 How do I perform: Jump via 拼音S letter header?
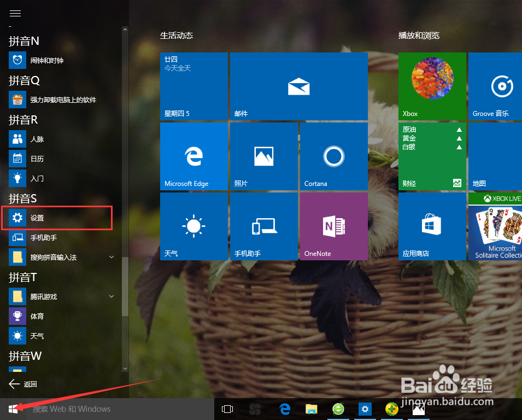22,198
